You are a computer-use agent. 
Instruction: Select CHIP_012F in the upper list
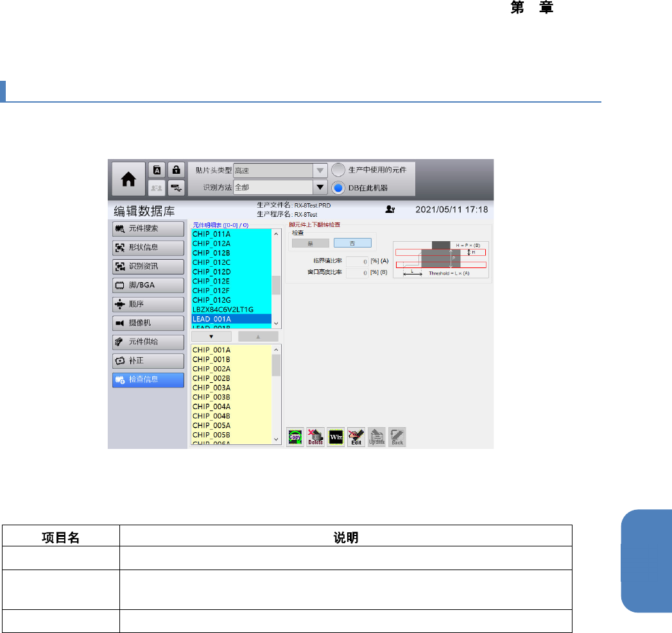click(232, 291)
